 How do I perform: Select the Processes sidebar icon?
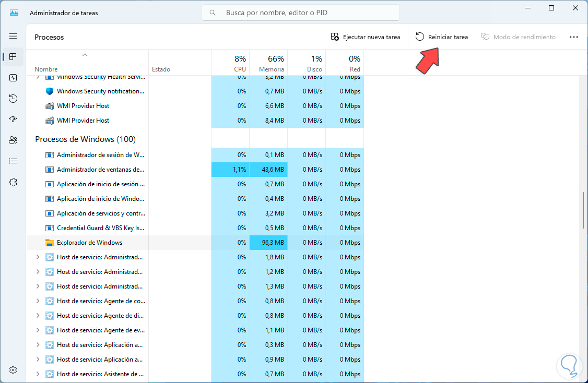coord(13,56)
